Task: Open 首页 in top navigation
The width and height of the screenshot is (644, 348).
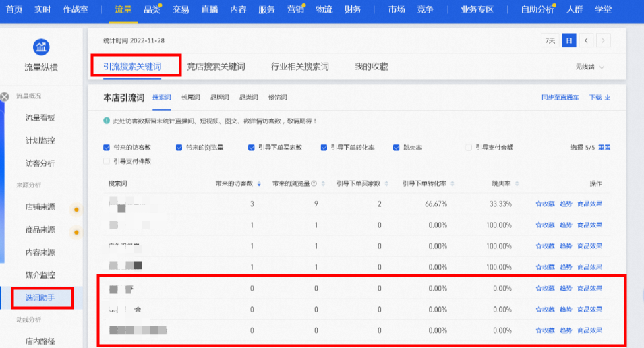Action: [14, 9]
